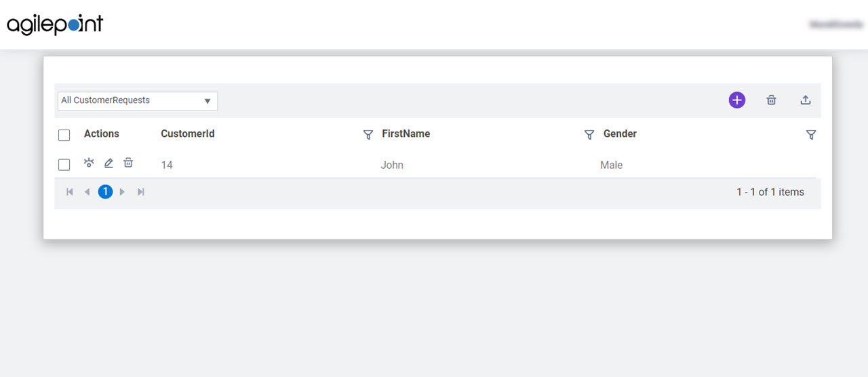This screenshot has height=377, width=868.
Task: Select page 1 in the pager
Action: 105,192
